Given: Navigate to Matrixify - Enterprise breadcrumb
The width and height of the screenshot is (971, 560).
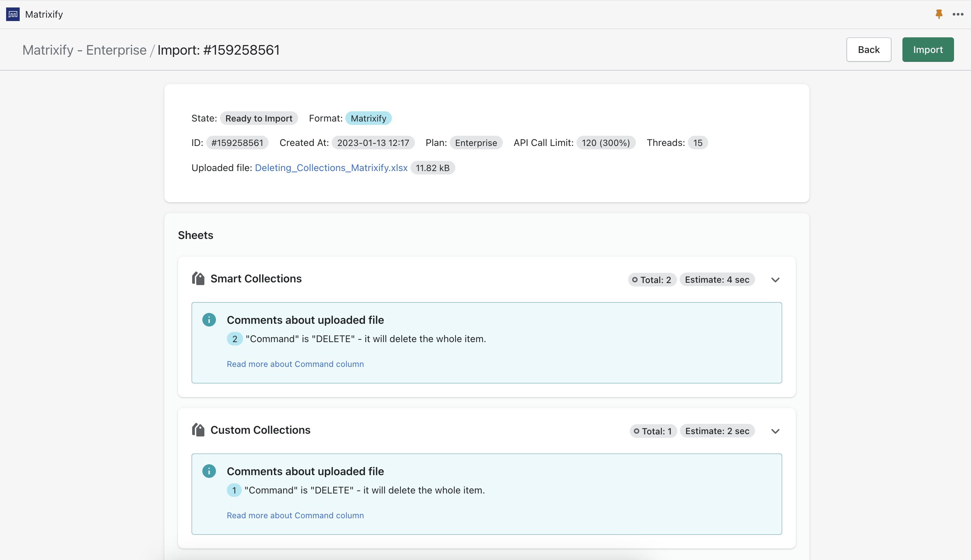Looking at the screenshot, I should pyautogui.click(x=84, y=50).
